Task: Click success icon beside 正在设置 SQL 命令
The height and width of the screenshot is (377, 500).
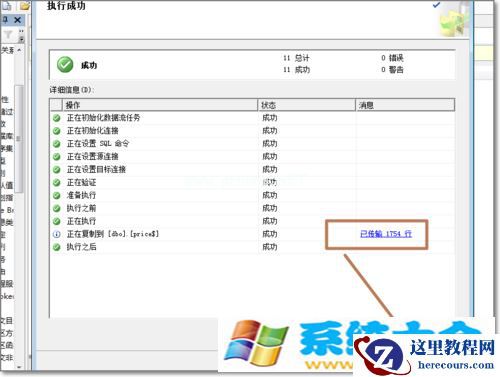Action: click(57, 144)
